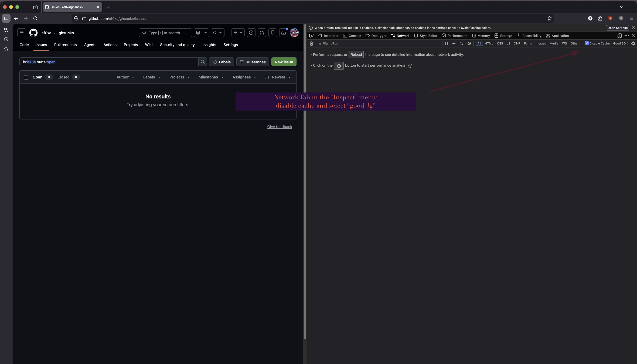
Task: Expand the Copilot dropdown arrow
Action: click(206, 33)
